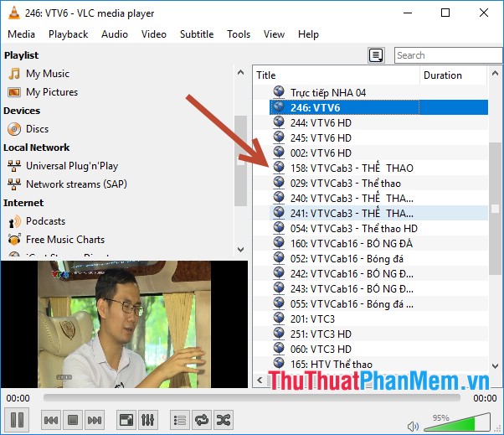Sort the playlist by the Title column
This screenshot has height=435, width=504.
[337, 75]
